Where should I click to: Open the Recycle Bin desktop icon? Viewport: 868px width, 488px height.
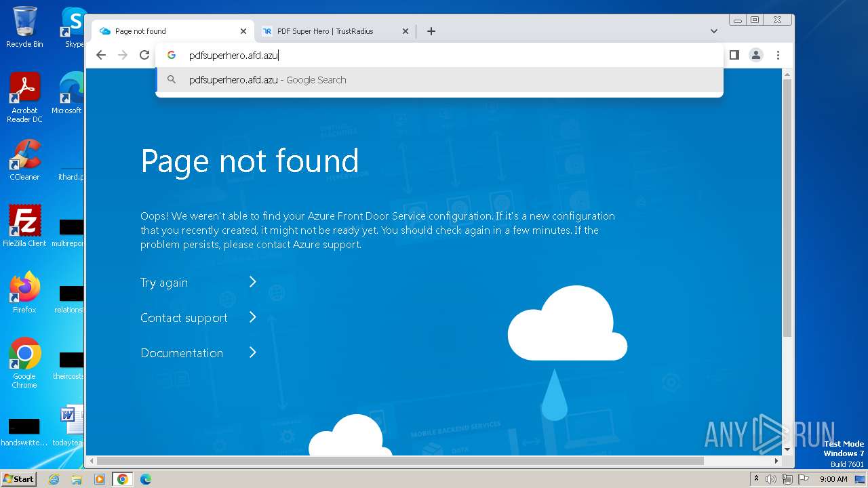point(24,27)
